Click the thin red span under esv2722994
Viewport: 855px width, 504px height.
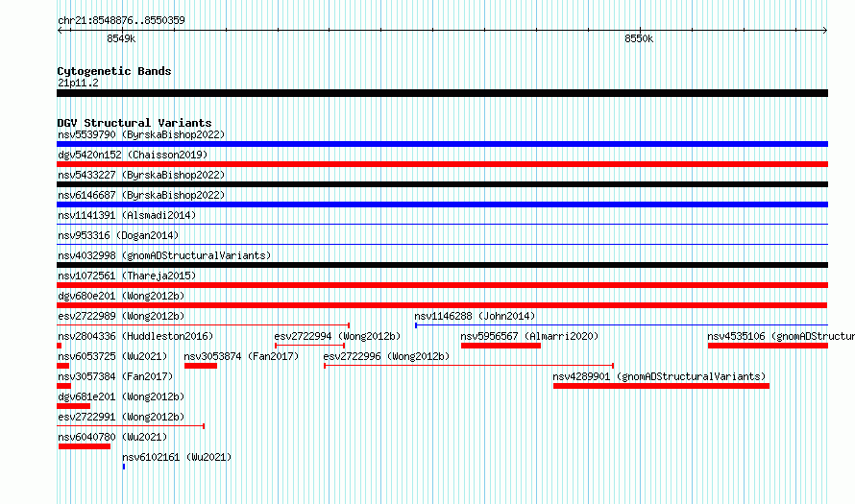pos(309,346)
